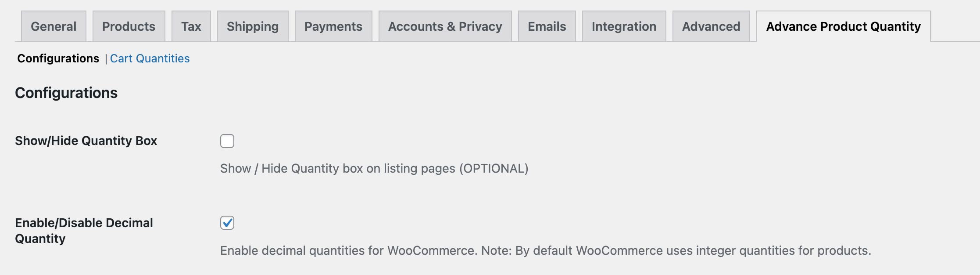The height and width of the screenshot is (275, 980).
Task: Switch to the Advanced tab
Action: click(710, 26)
